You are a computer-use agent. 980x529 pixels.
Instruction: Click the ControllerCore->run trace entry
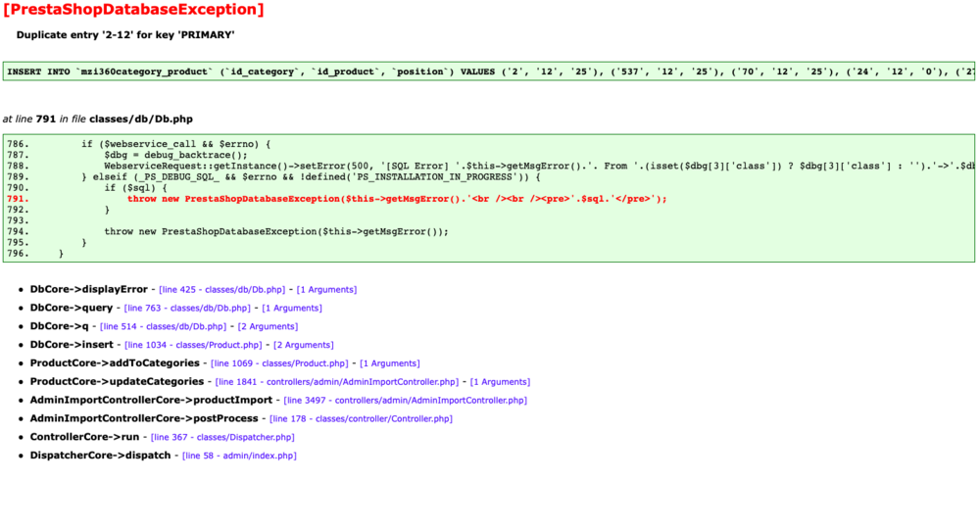pos(84,437)
